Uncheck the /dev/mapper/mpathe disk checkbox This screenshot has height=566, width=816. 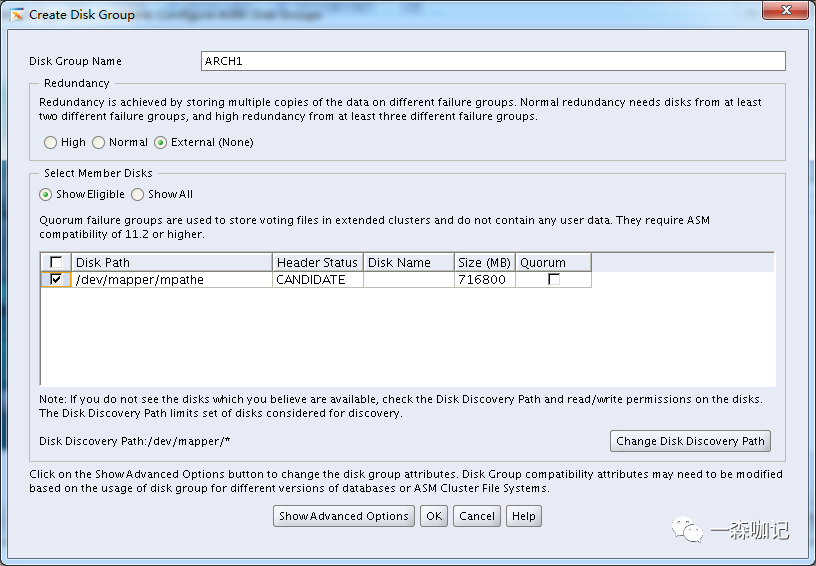click(56, 279)
